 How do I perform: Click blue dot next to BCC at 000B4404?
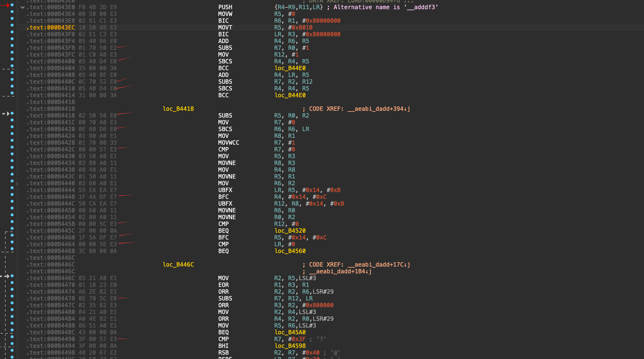pos(12,66)
